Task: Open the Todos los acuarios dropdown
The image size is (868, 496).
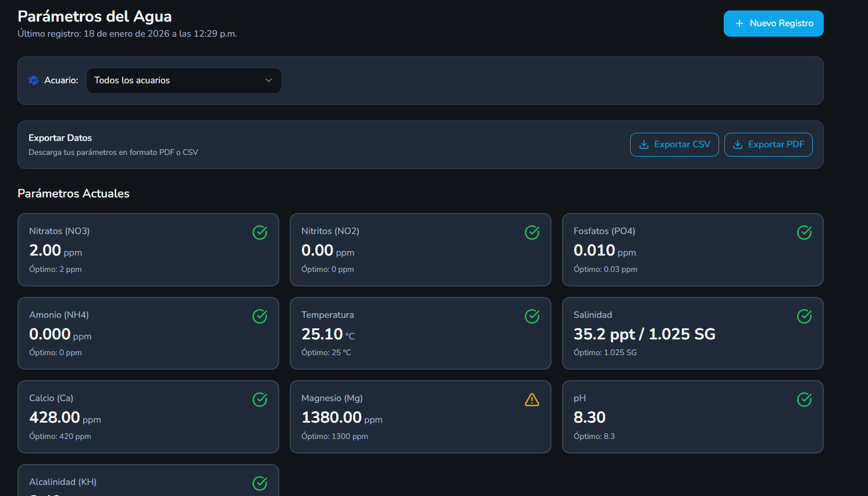Action: click(184, 80)
